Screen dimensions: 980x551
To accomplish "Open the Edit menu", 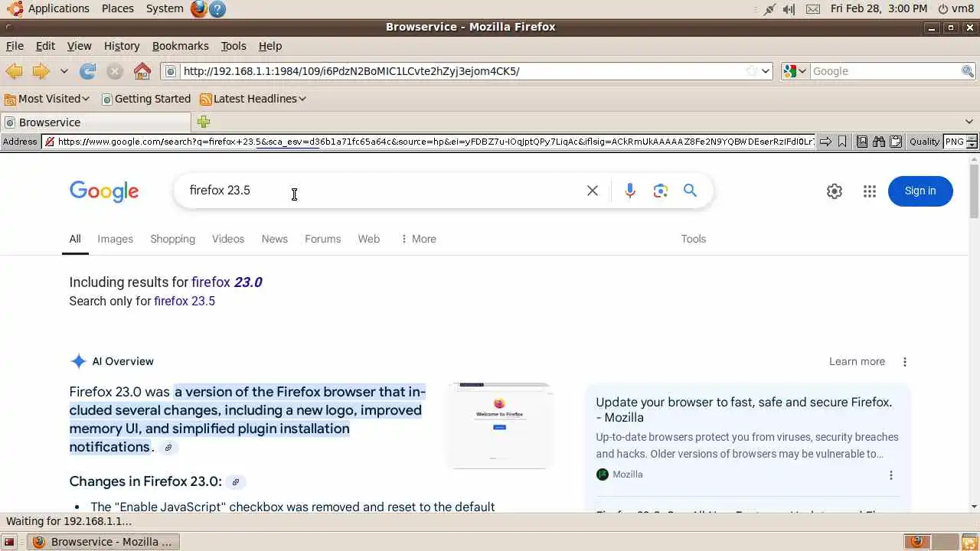I will 45,46.
